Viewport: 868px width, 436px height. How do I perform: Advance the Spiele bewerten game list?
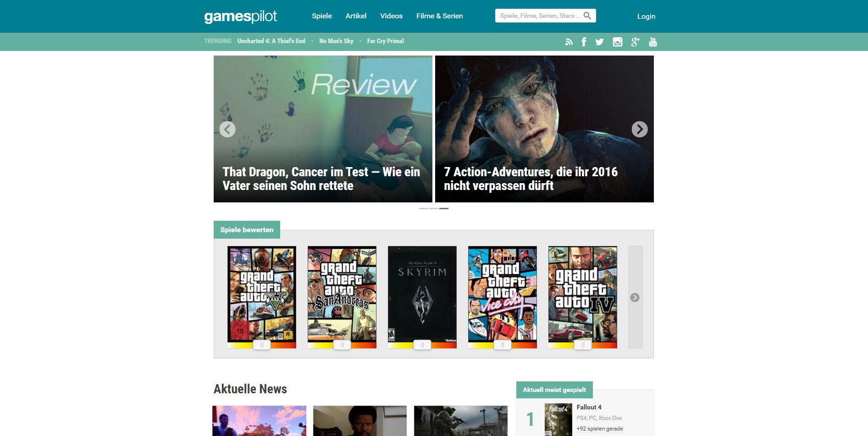tap(635, 297)
